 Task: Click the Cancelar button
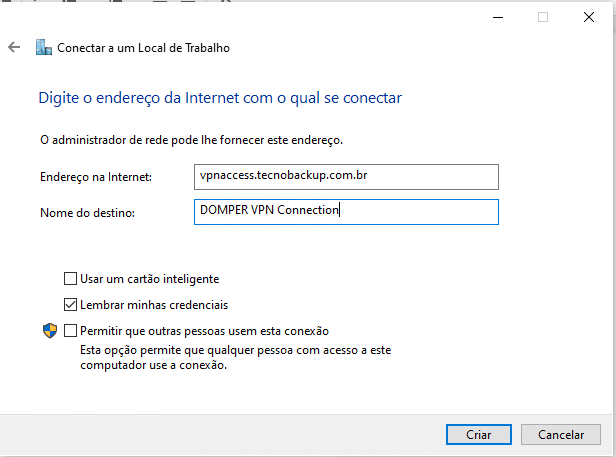click(561, 435)
